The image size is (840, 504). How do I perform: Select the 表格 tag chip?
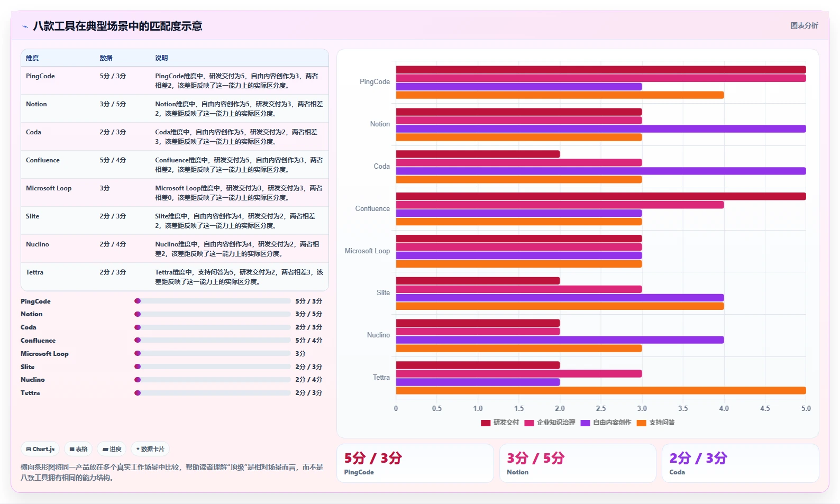[78, 449]
